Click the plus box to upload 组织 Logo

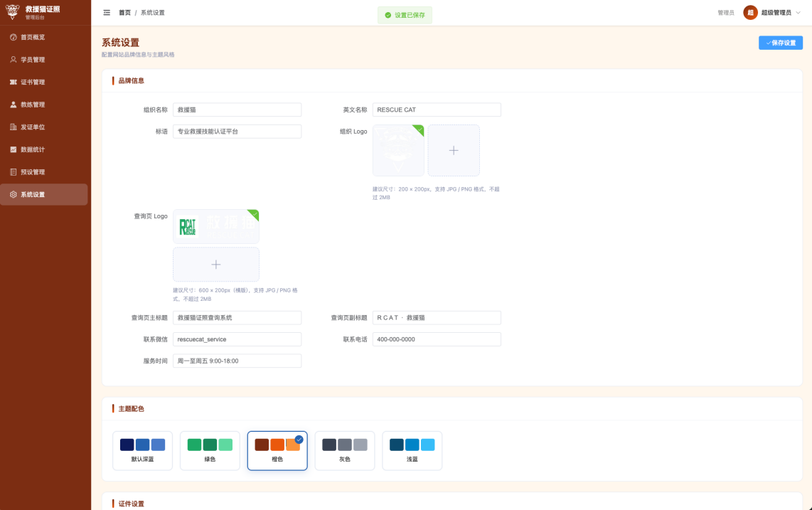(x=454, y=151)
